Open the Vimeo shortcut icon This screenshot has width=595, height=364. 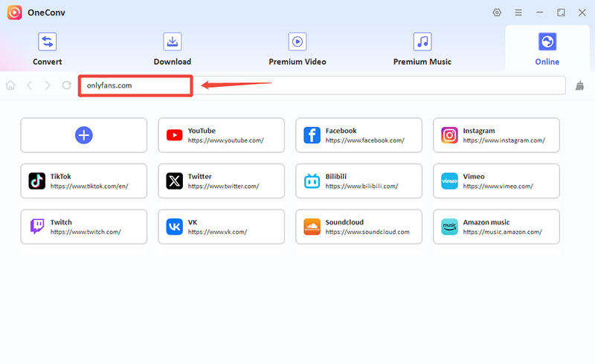coord(449,181)
